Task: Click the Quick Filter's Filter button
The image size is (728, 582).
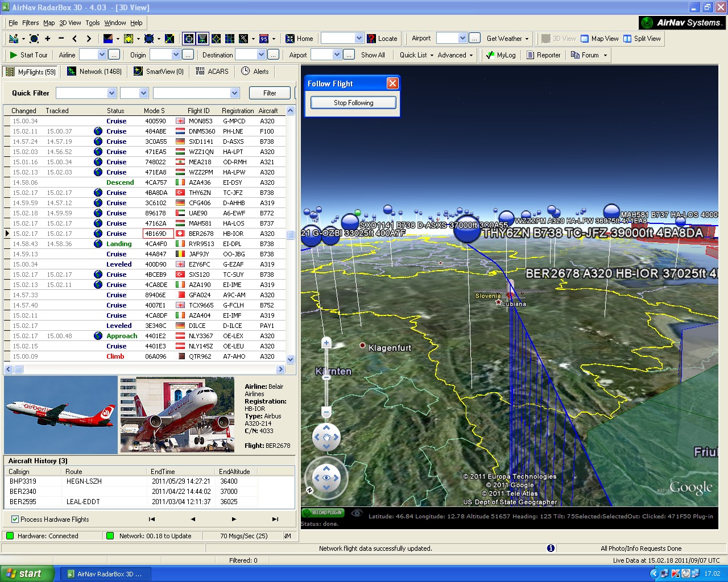Action: (270, 93)
